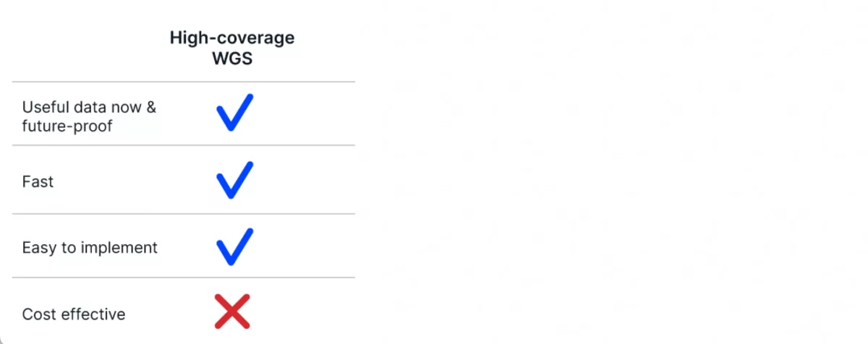Click the word "Easy" in the third row
Image resolution: width=868 pixels, height=344 pixels.
39,248
